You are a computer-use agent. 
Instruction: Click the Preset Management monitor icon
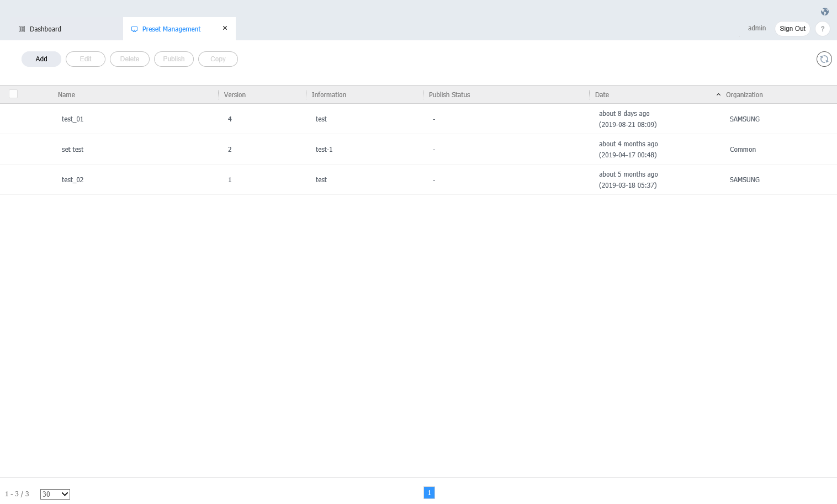134,29
